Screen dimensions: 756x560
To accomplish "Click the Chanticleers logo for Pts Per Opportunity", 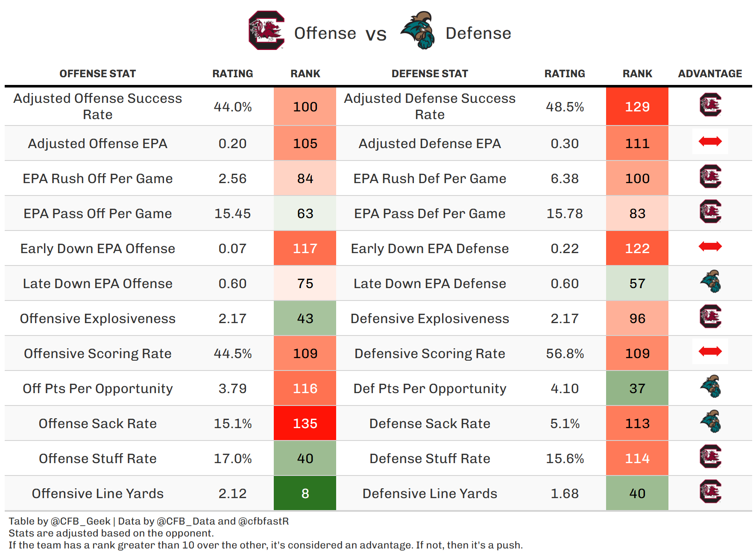I will [710, 387].
